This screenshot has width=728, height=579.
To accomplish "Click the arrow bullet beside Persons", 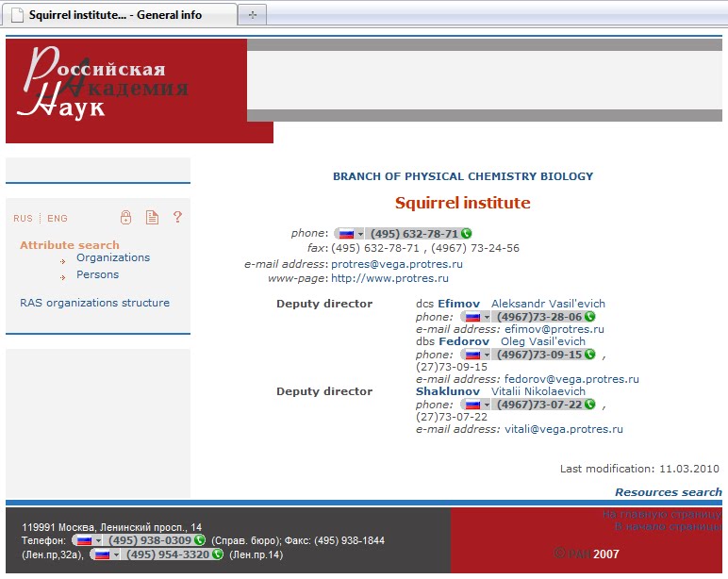I will (62, 277).
